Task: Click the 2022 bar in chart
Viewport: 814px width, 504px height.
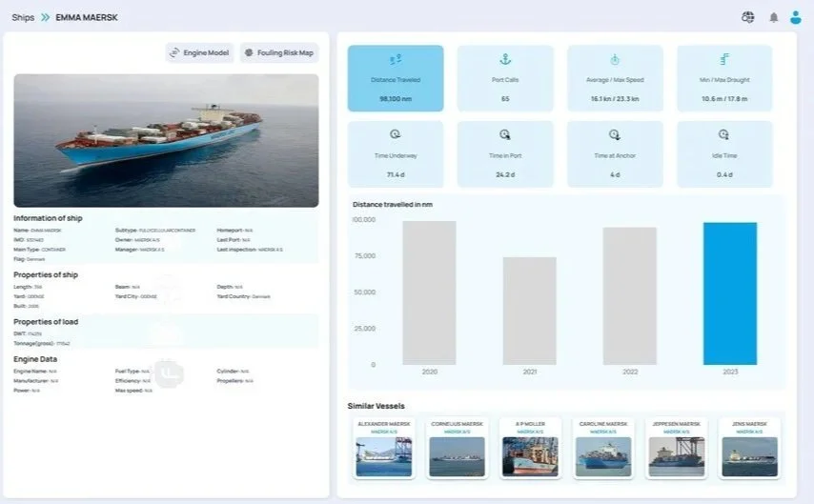Action: click(630, 296)
